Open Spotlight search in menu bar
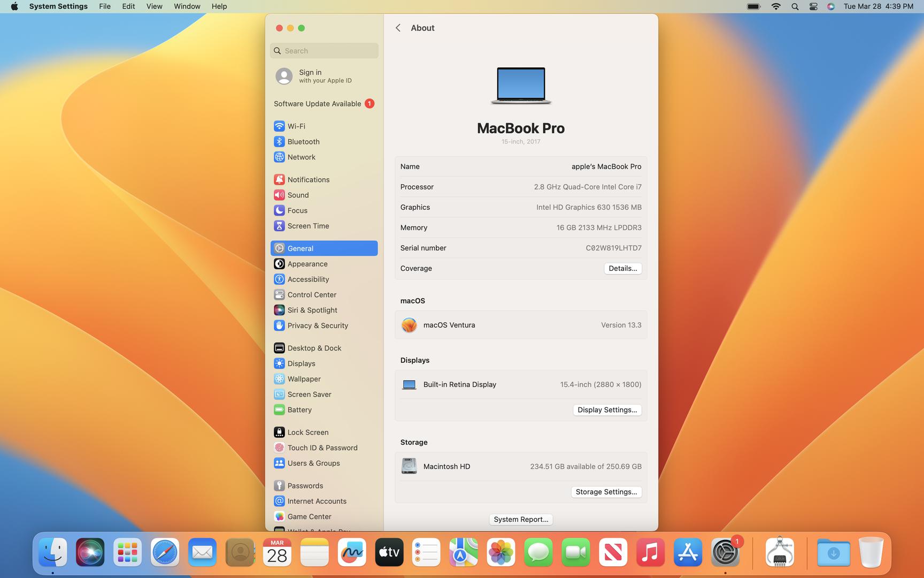The height and width of the screenshot is (578, 924). point(795,6)
